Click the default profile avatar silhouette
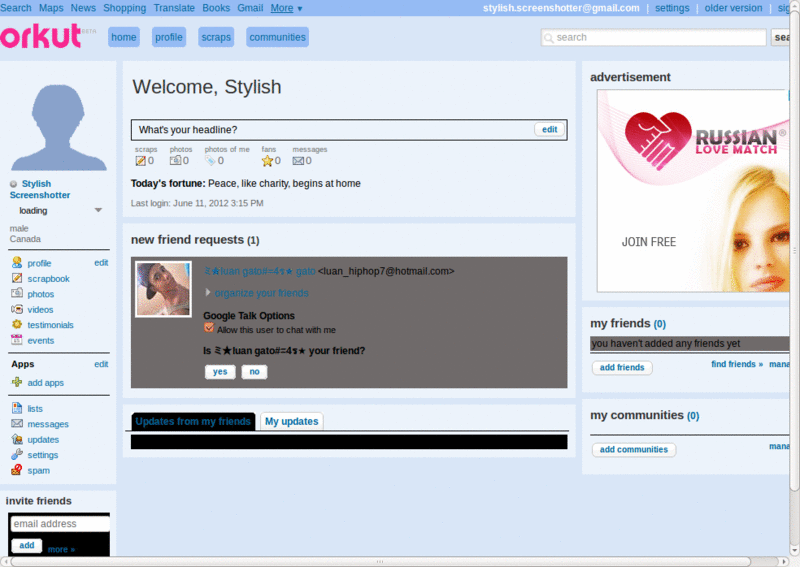Screen dimensions: 800x567 tap(59, 128)
